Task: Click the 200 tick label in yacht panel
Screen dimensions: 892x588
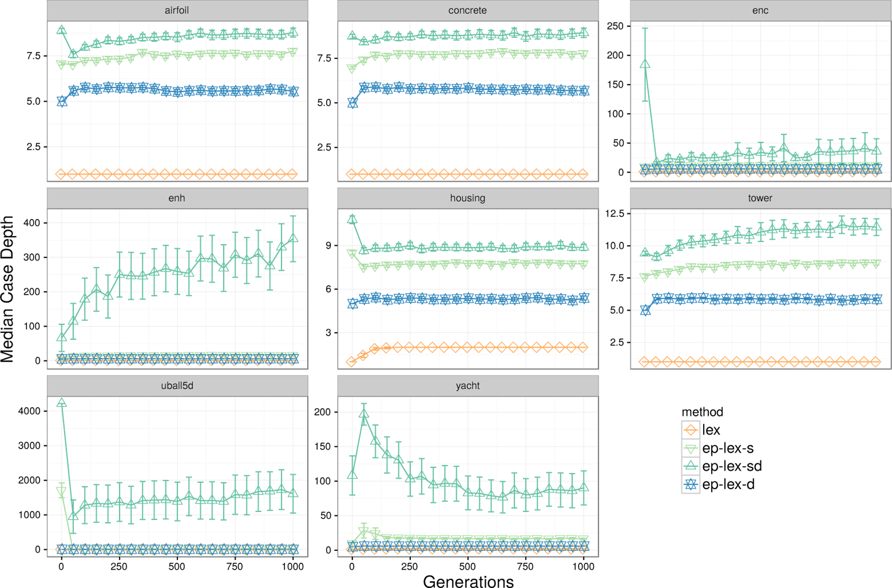Action: [323, 412]
